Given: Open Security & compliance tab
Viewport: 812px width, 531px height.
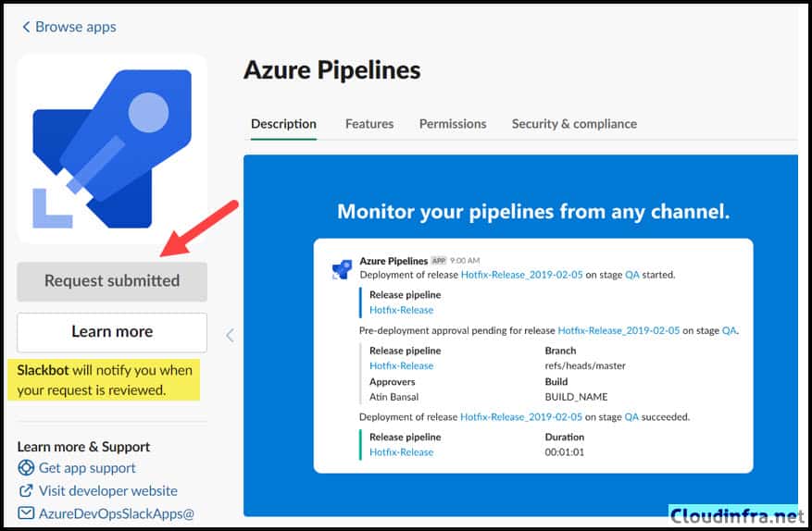Looking at the screenshot, I should point(574,124).
